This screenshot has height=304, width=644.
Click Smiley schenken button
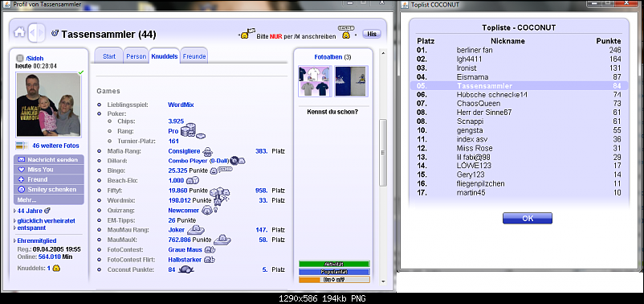click(49, 190)
